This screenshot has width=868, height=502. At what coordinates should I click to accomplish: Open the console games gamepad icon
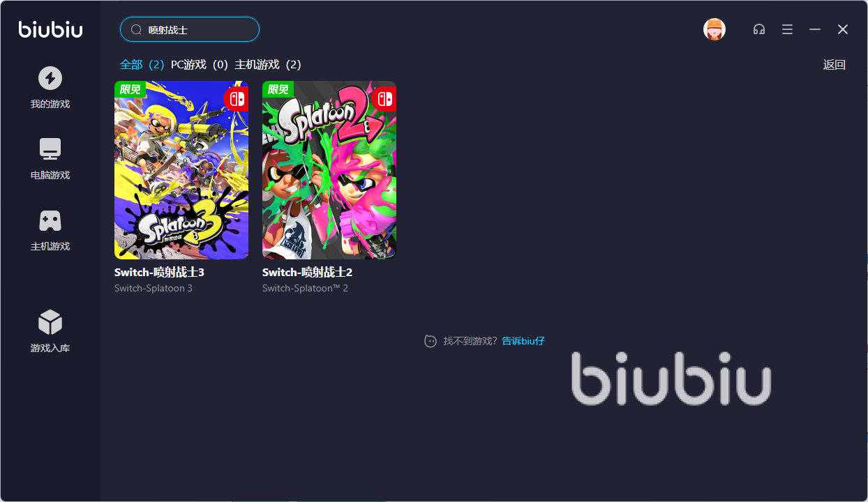50,220
